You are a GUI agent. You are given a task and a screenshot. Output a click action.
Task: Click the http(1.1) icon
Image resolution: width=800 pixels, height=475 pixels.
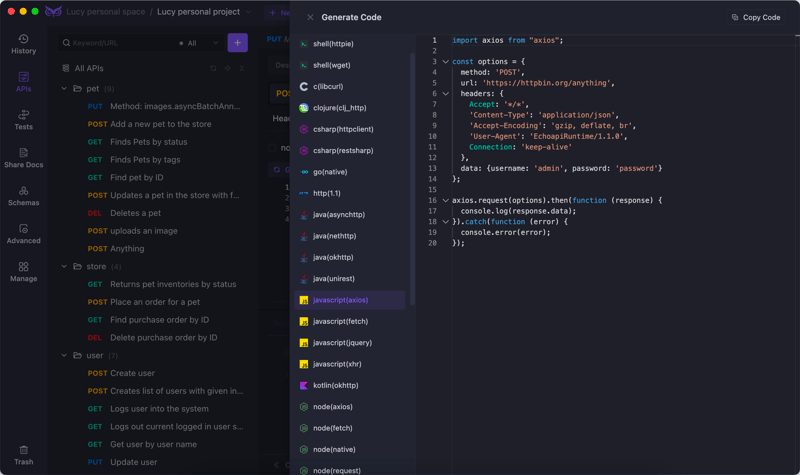304,193
